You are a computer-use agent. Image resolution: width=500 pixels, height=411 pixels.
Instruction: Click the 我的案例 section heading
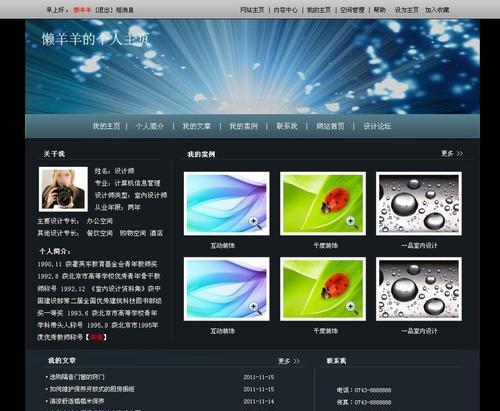pyautogui.click(x=201, y=154)
